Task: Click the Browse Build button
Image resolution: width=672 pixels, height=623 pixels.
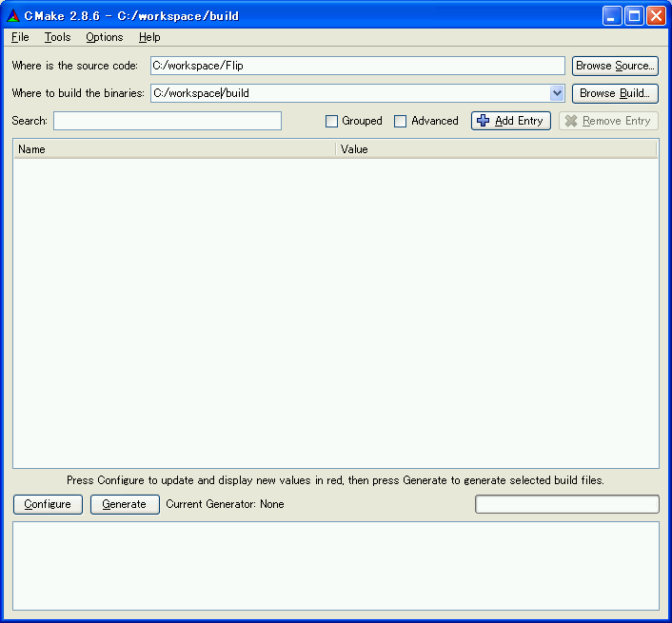Action: (615, 93)
